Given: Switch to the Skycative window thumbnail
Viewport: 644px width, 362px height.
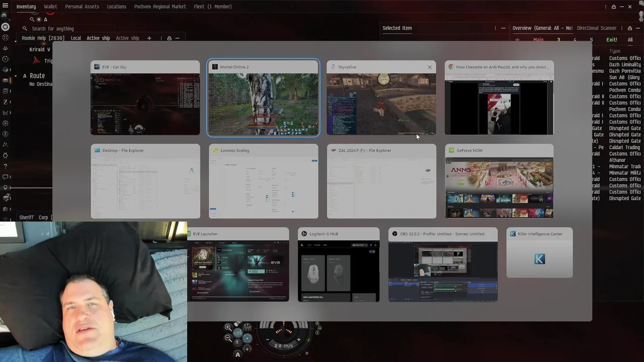Looking at the screenshot, I should [381, 98].
